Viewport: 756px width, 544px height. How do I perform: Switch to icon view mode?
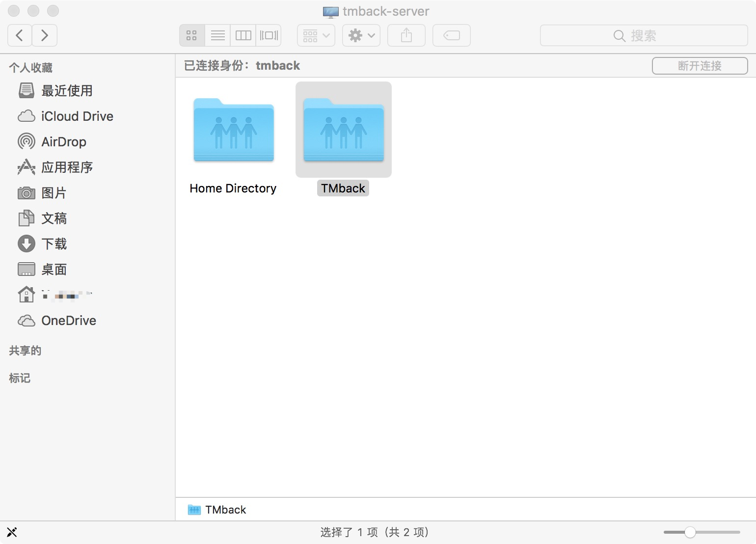point(192,35)
